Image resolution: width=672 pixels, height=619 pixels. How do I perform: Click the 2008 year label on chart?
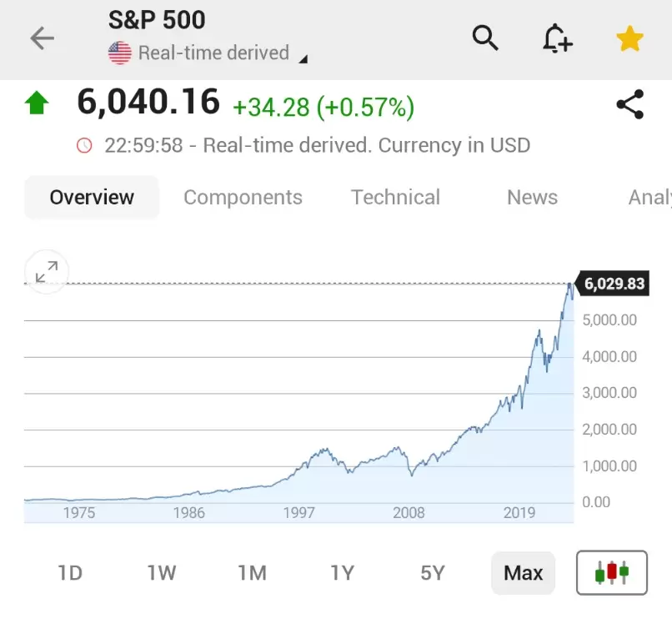(409, 512)
